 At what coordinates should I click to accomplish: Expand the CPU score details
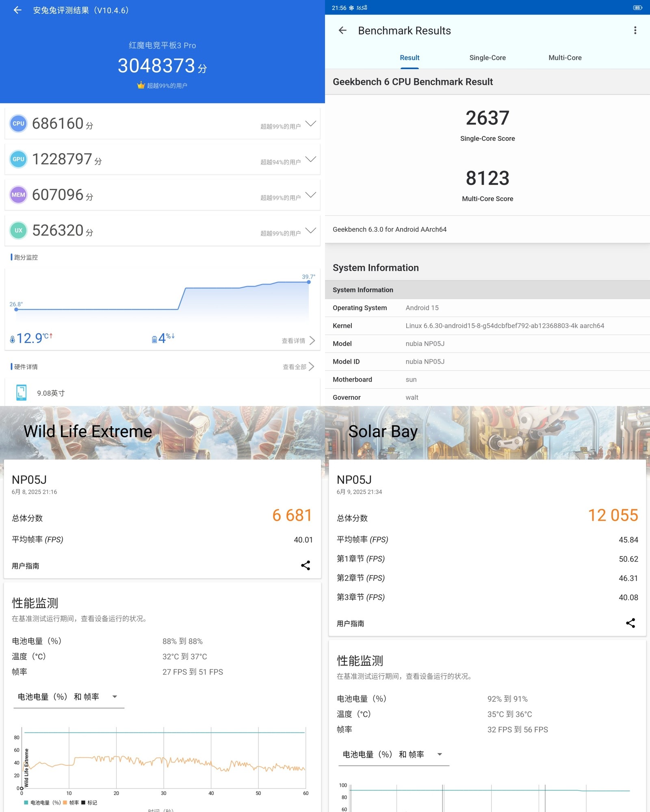pos(311,123)
